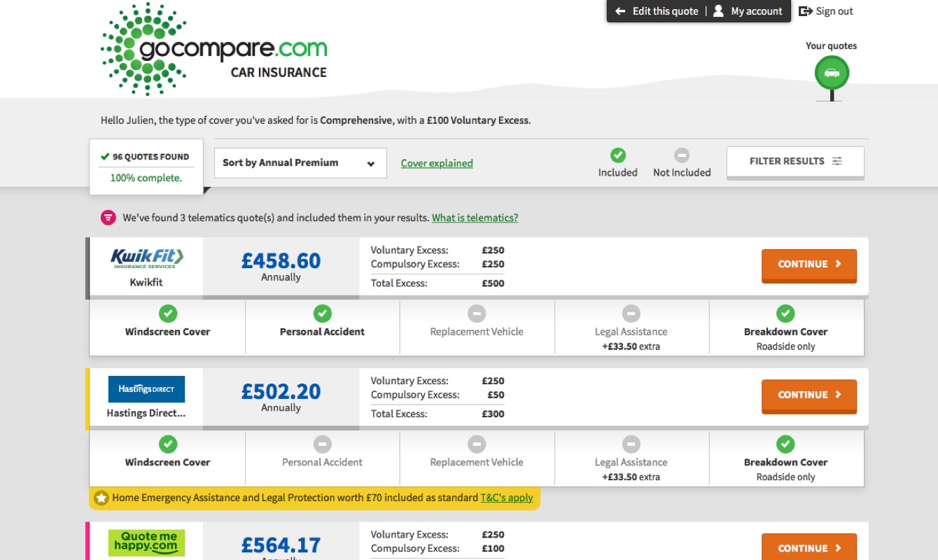This screenshot has height=560, width=938.
Task: Click Hastings Direct 'Roadside only' text
Action: (x=785, y=477)
